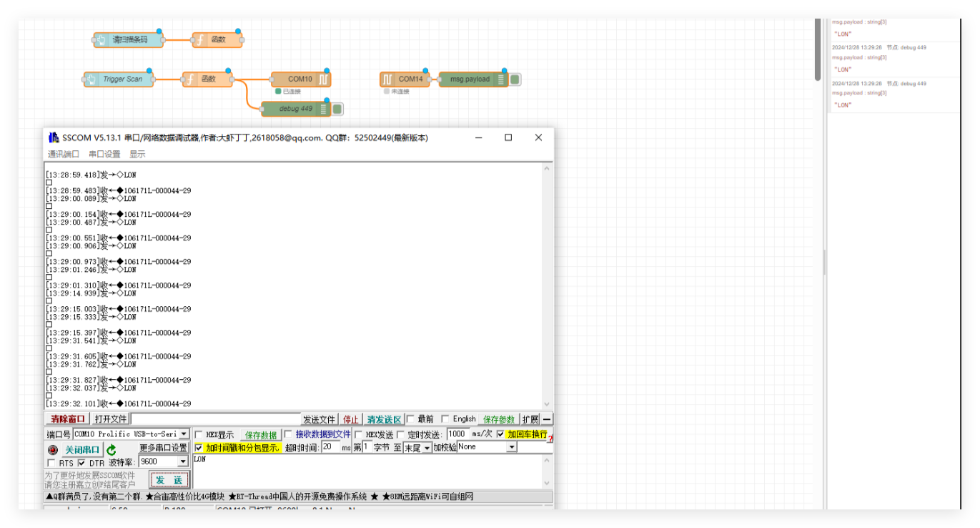
Task: Select the debug 449 node
Action: pyautogui.click(x=296, y=109)
